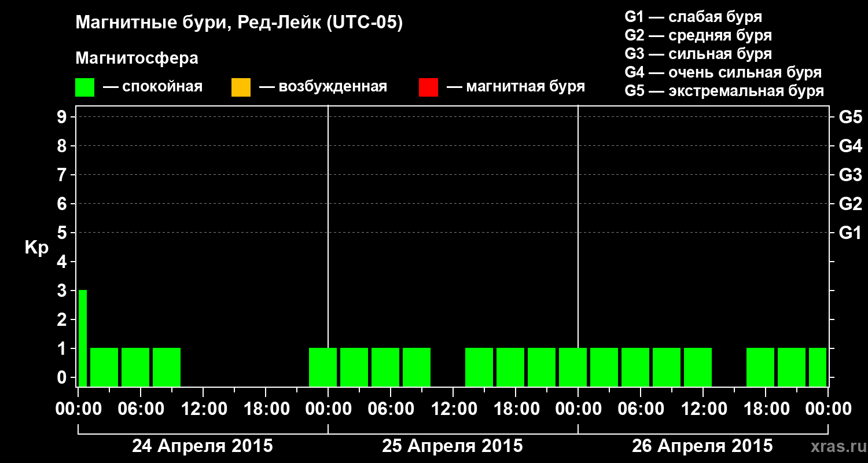Click the Kp axis value '5'
The image size is (868, 463).
pos(63,233)
